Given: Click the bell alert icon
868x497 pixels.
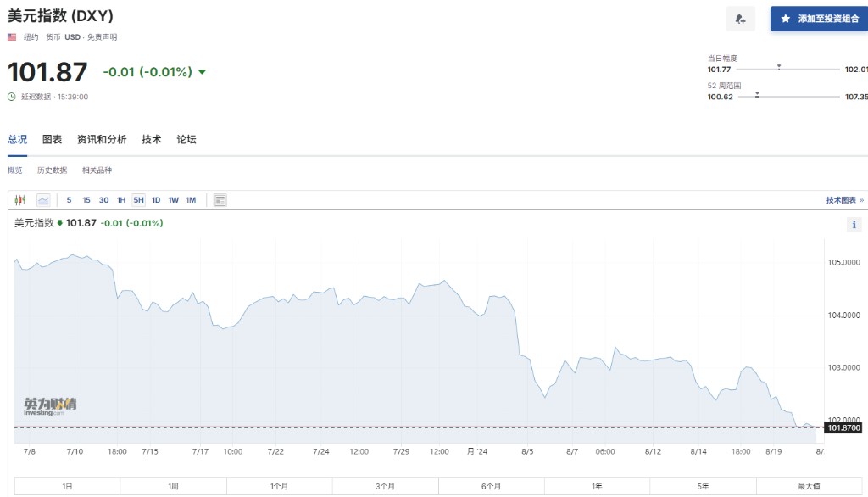Looking at the screenshot, I should 740,19.
